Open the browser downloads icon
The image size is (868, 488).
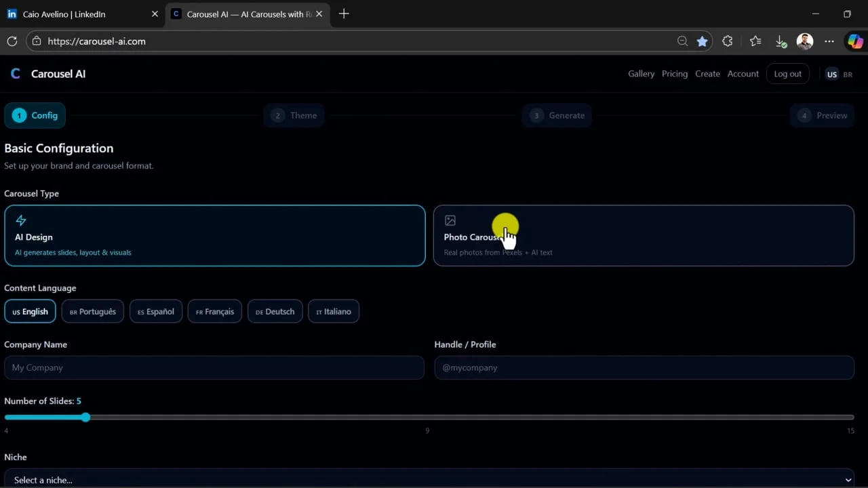tap(781, 41)
